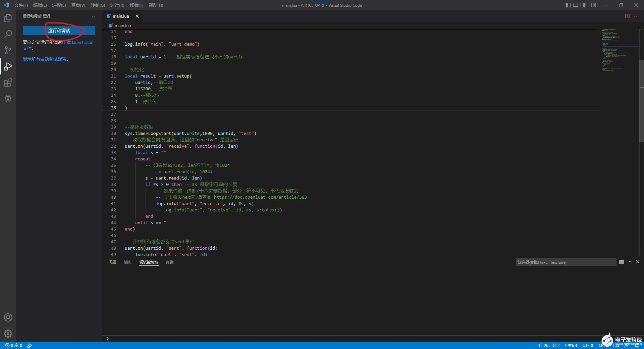Viewport: 644px width, 349px height.
Task: Switch to the 问题 panel tab
Action: pyautogui.click(x=112, y=262)
